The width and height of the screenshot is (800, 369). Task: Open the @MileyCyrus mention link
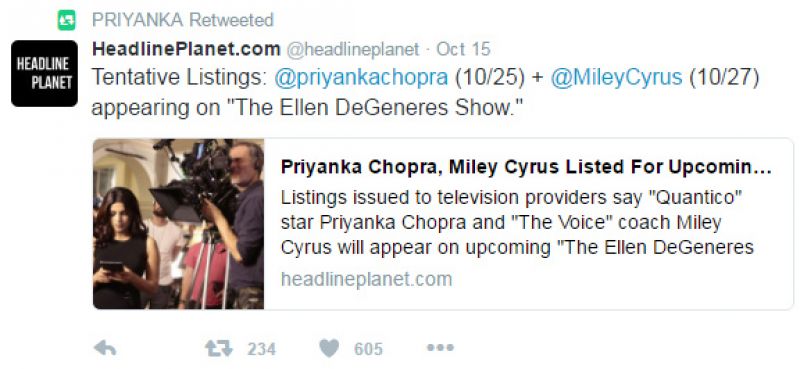(x=616, y=78)
